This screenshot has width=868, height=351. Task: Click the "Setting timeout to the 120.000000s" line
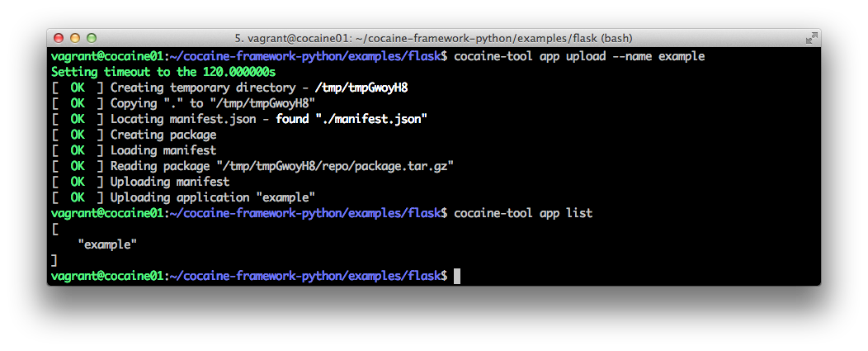point(163,72)
